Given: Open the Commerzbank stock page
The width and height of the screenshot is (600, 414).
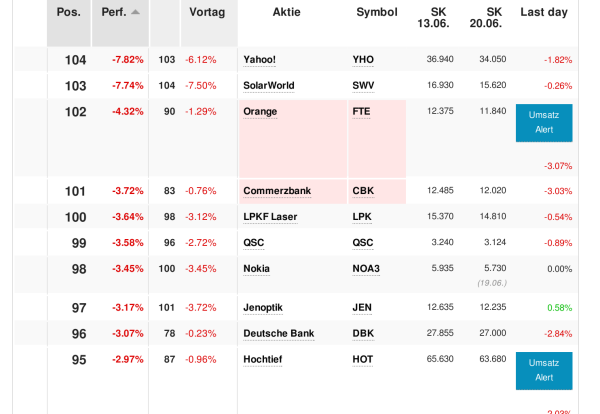Looking at the screenshot, I should click(x=277, y=191).
